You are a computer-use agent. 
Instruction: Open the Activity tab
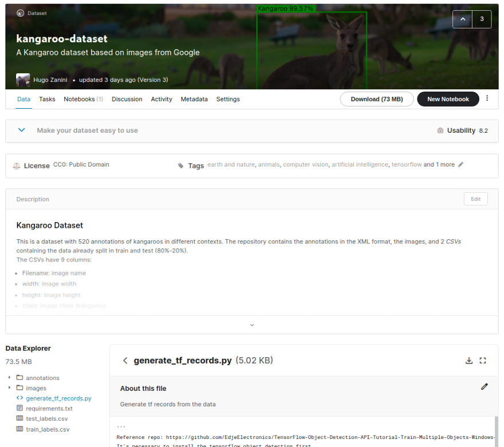pos(162,99)
